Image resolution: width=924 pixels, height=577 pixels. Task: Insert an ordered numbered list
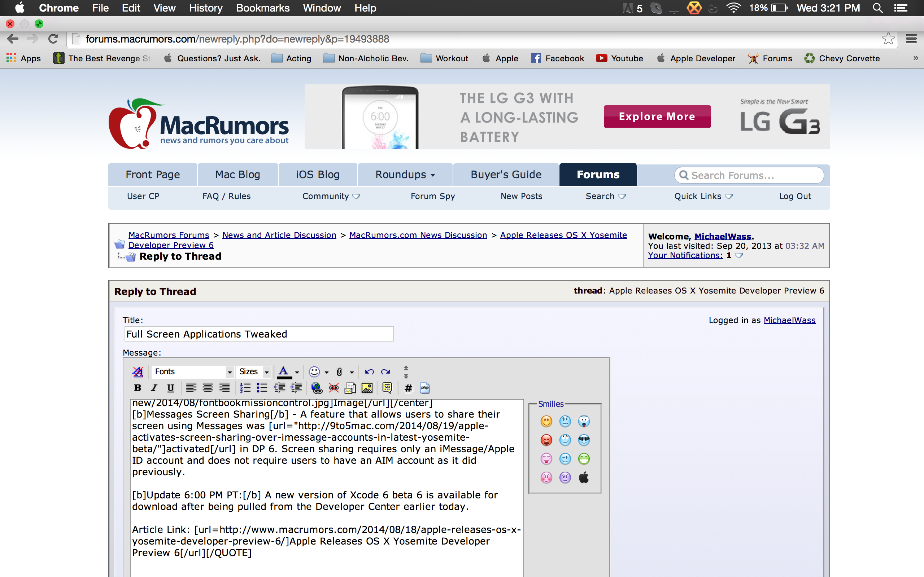pyautogui.click(x=245, y=388)
